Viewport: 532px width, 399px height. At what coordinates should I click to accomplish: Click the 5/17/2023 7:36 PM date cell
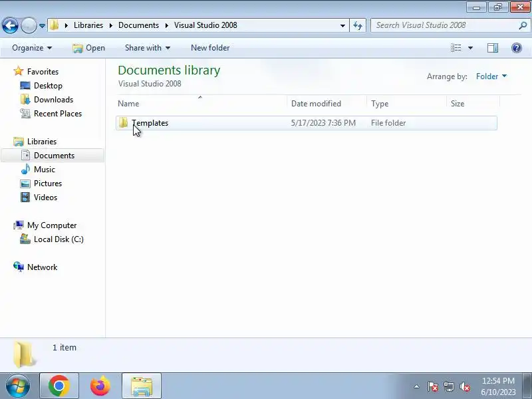[323, 123]
